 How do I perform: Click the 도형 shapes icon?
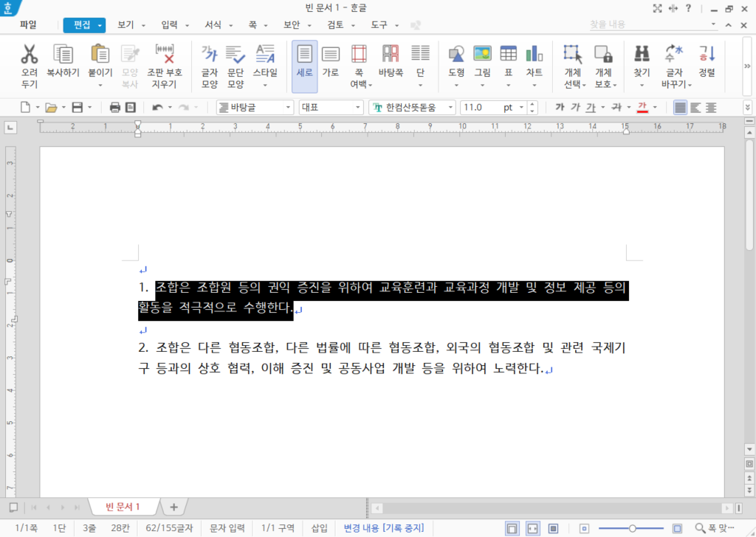pos(456,55)
